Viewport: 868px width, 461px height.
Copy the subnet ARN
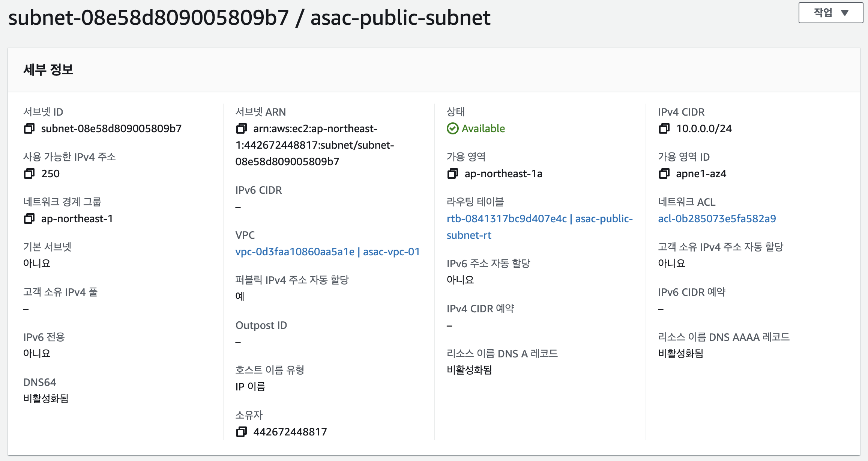click(242, 129)
